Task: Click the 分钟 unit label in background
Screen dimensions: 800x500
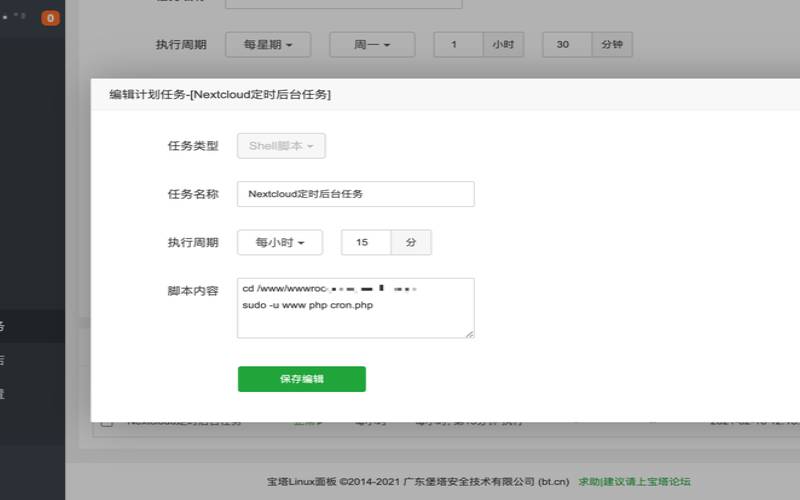Action: coord(612,44)
